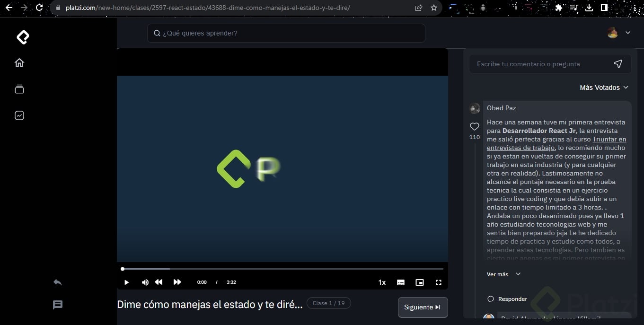Go to next class with Siguiente
The width and height of the screenshot is (644, 325).
[x=423, y=307]
